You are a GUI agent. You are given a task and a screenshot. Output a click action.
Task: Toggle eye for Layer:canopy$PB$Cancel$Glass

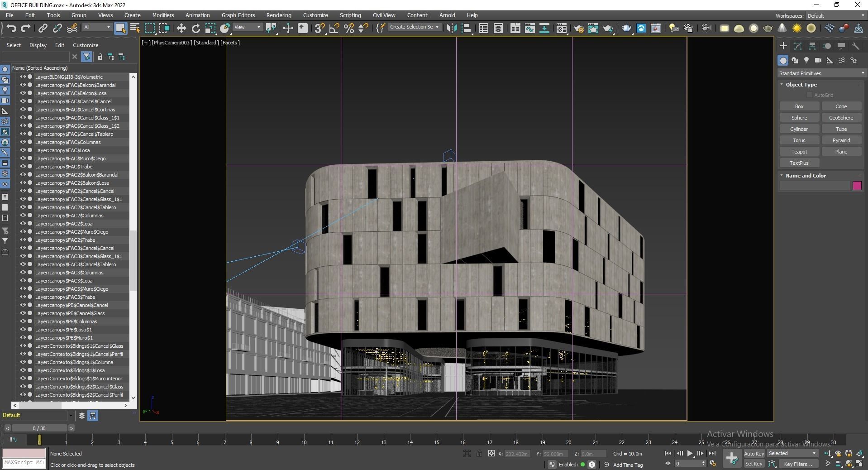pos(23,313)
